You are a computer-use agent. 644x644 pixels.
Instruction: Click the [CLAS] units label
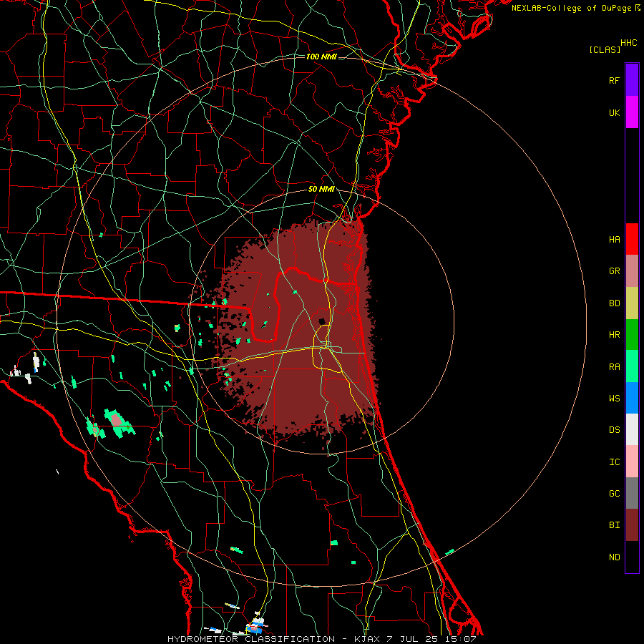point(605,49)
